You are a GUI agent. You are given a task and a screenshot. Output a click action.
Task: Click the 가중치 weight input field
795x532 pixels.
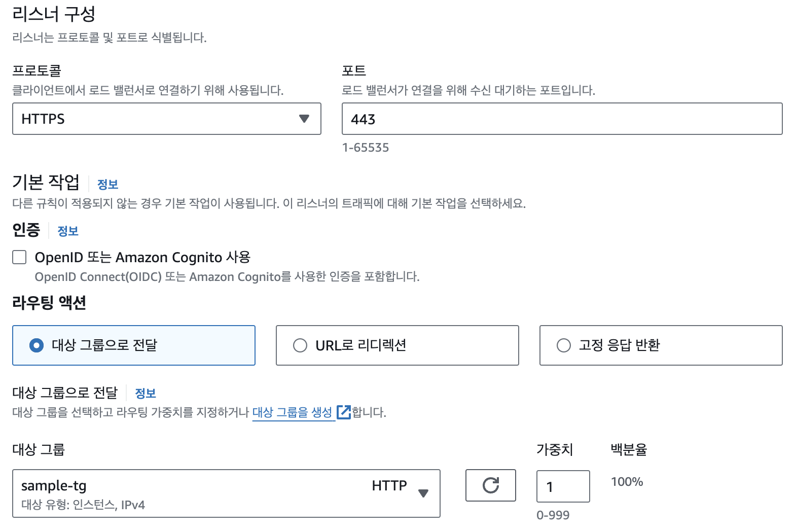(x=563, y=486)
